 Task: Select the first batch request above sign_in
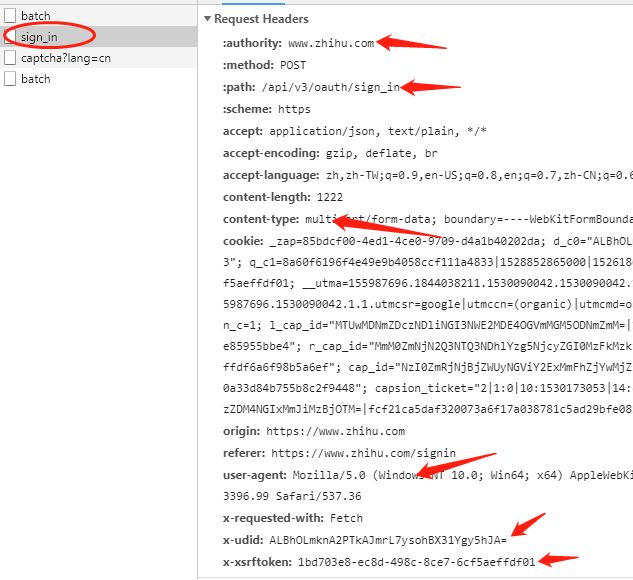[x=99, y=16]
